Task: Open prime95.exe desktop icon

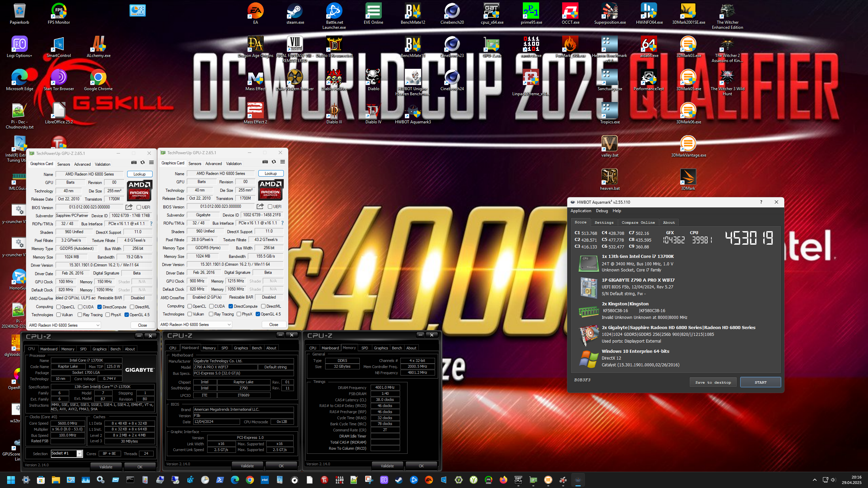Action: (x=531, y=14)
